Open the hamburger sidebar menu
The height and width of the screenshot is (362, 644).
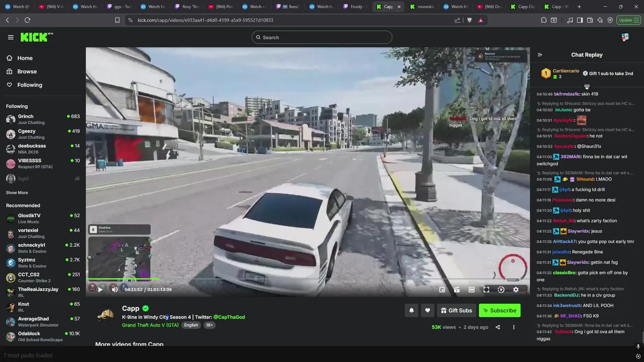click(11, 37)
